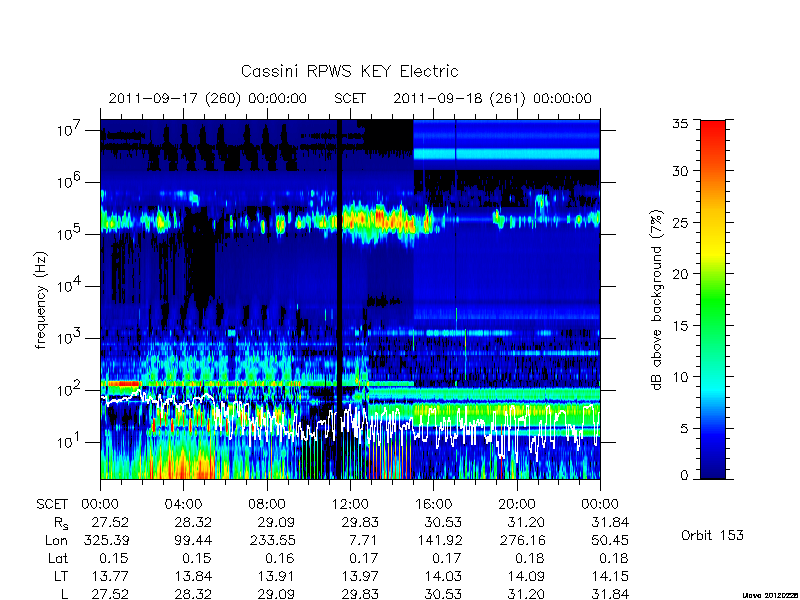Screen dimensions: 800x600
Task: Click the Lon value 325.39
Action: 106,540
